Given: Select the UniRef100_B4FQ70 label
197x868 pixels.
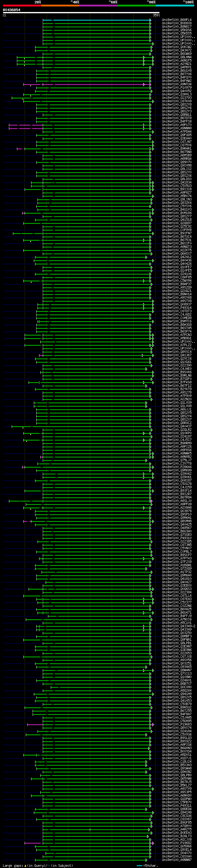Looking at the screenshot, I should tap(177, 78).
